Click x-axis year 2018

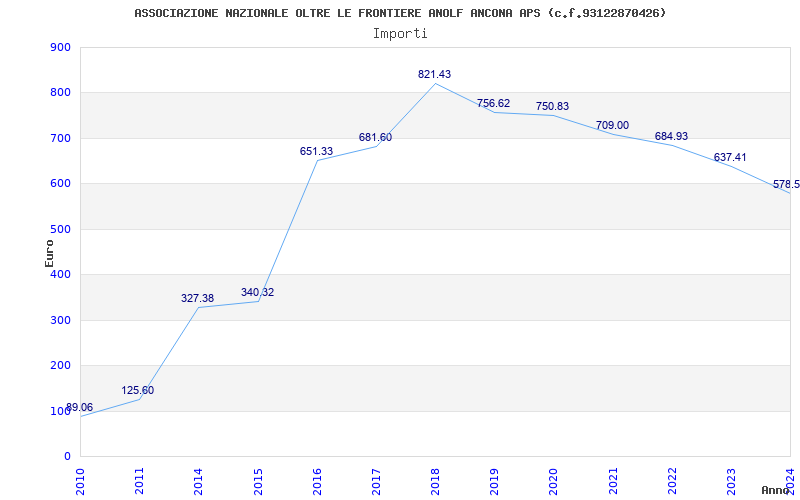436,481
